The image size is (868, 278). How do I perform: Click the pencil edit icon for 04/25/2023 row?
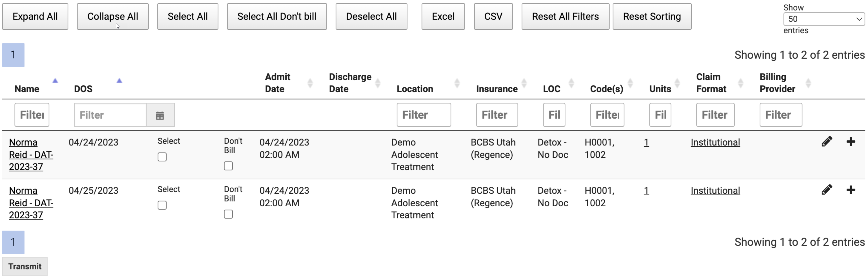pyautogui.click(x=827, y=190)
